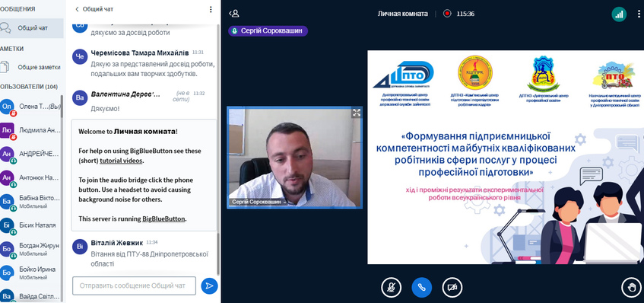Leave audio with the phone button
The width and height of the screenshot is (644, 303).
coord(422,287)
